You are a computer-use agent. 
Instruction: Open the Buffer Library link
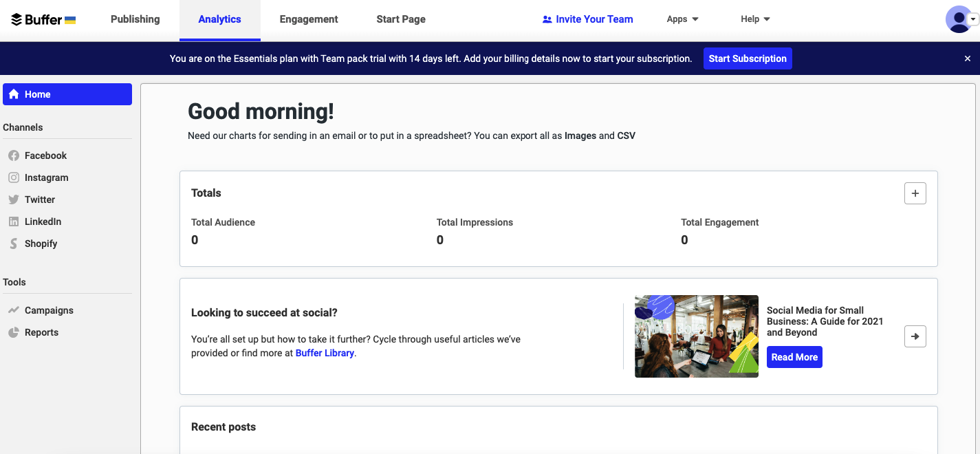(x=325, y=353)
